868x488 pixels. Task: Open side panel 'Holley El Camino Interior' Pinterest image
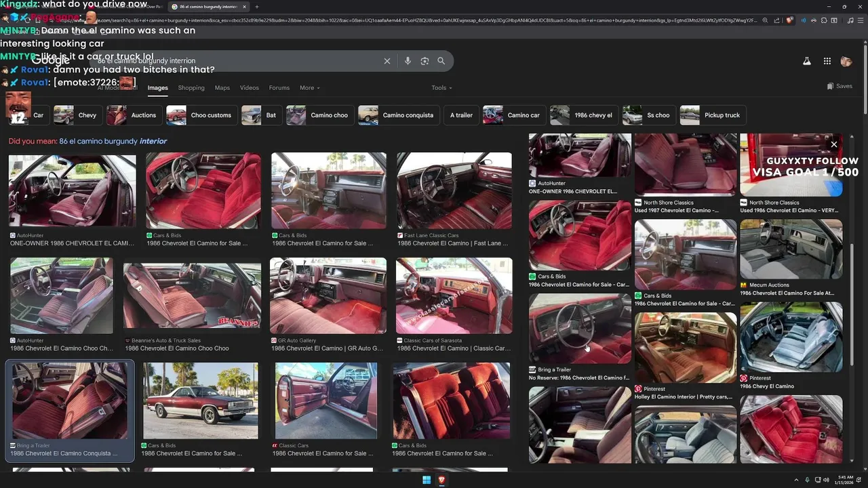(x=686, y=347)
